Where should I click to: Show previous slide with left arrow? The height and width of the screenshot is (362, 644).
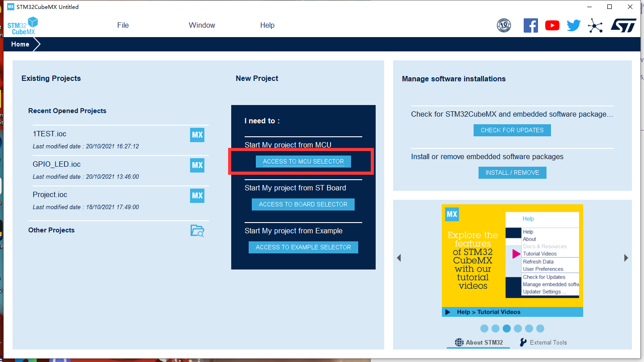[x=399, y=258]
